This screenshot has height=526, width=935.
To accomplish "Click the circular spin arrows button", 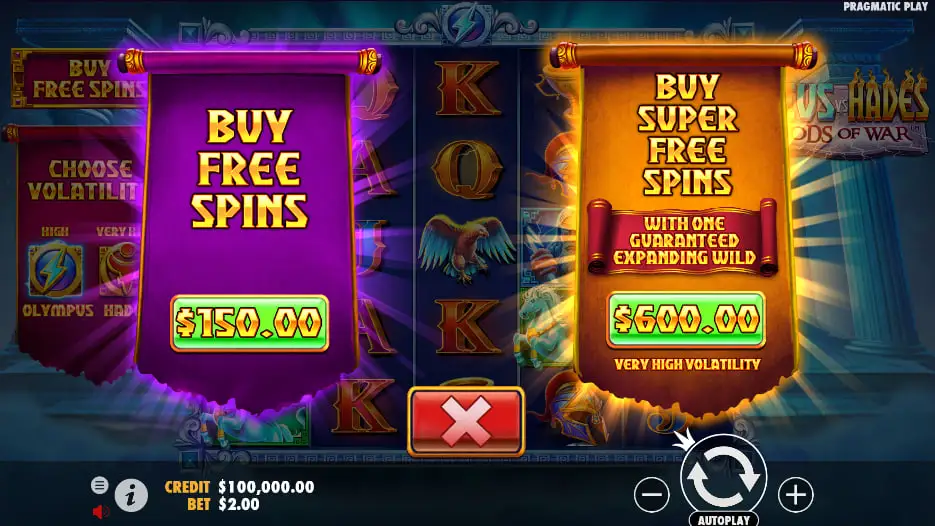I will click(x=723, y=477).
